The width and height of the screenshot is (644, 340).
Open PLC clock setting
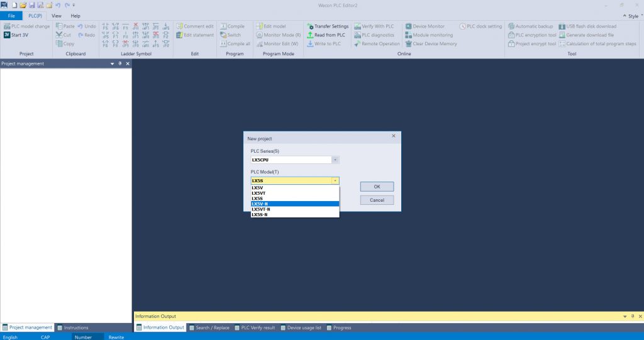pyautogui.click(x=480, y=26)
